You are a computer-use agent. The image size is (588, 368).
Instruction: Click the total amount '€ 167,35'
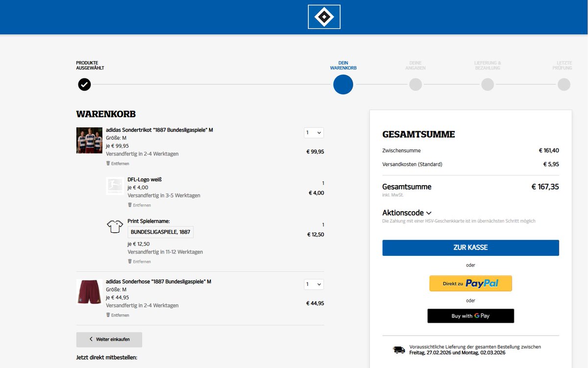click(x=545, y=186)
